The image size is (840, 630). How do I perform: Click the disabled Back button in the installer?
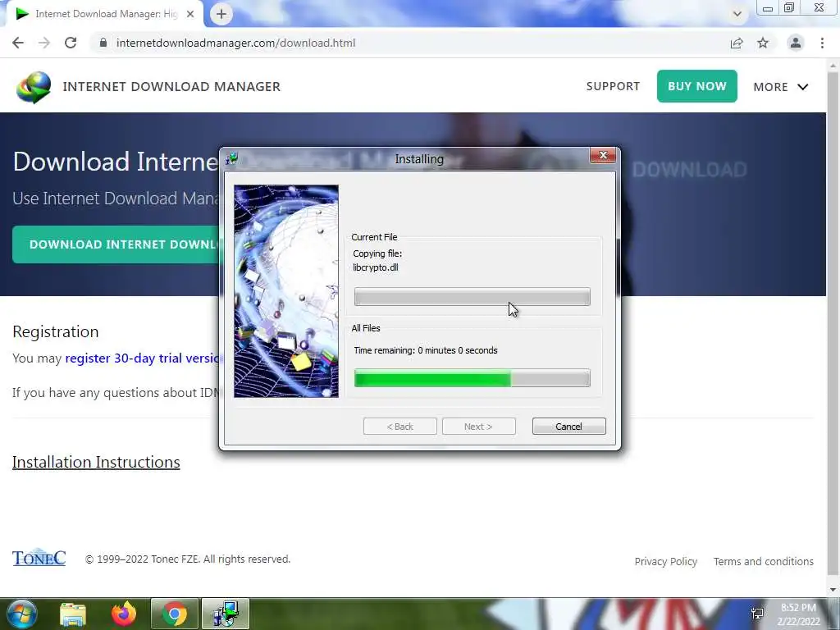[400, 427]
